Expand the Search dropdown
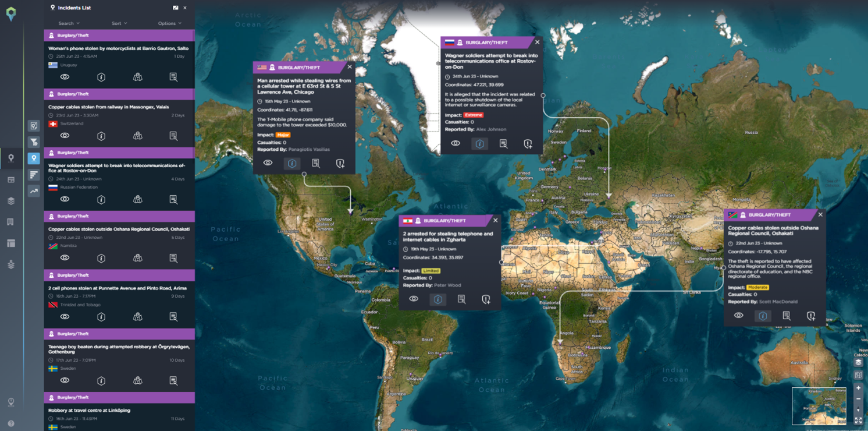This screenshot has height=431, width=868. [69, 23]
